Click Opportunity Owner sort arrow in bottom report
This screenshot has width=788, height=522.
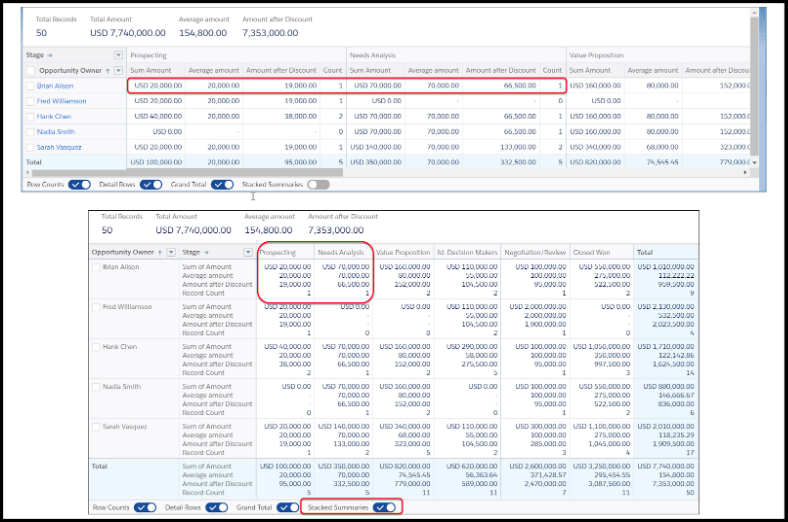[x=160, y=253]
